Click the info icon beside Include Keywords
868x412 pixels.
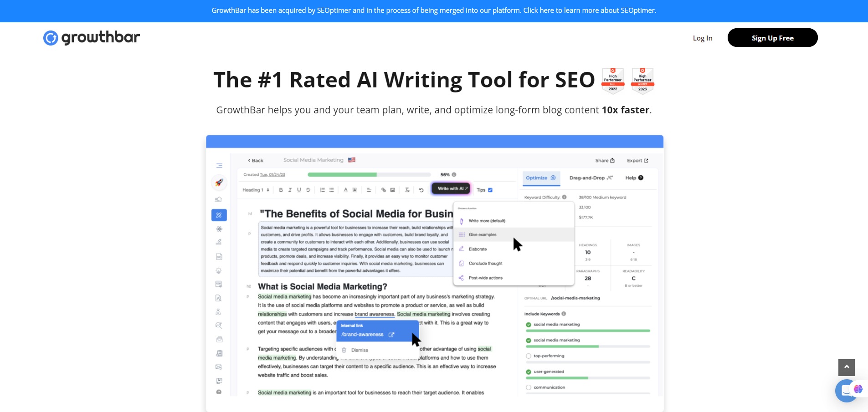coord(564,314)
